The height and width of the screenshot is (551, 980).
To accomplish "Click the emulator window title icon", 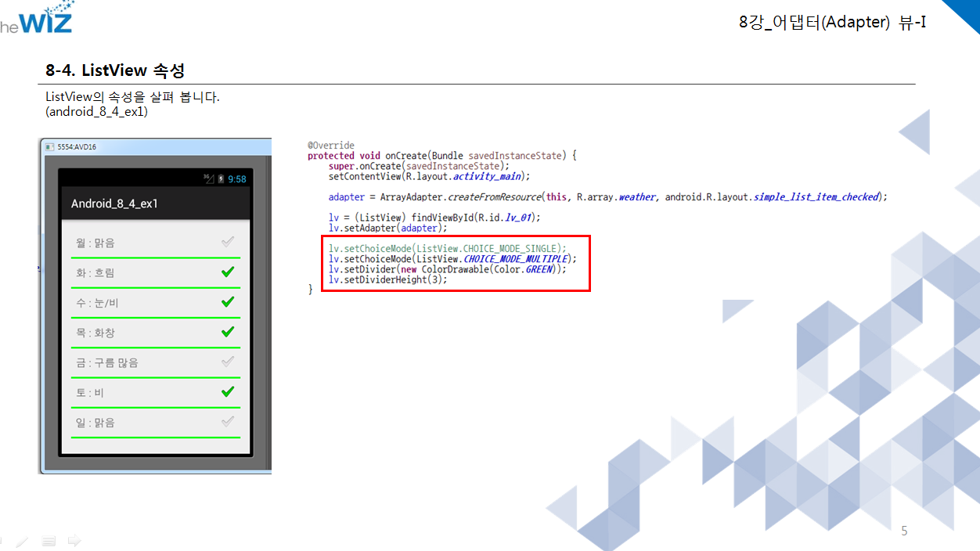I will 50,146.
